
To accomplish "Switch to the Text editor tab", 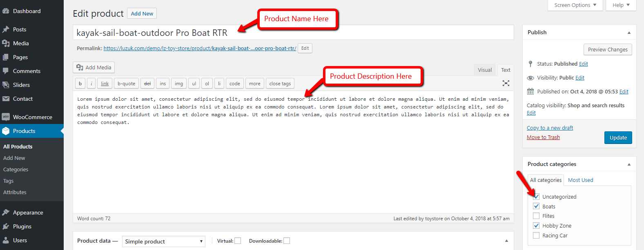I will tap(506, 70).
